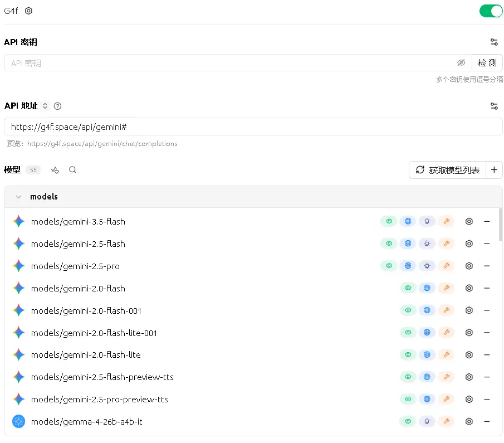Image resolution: width=504 pixels, height=443 pixels.
Task: Remove models/gemini-2.0-flash from list
Action: (x=487, y=288)
